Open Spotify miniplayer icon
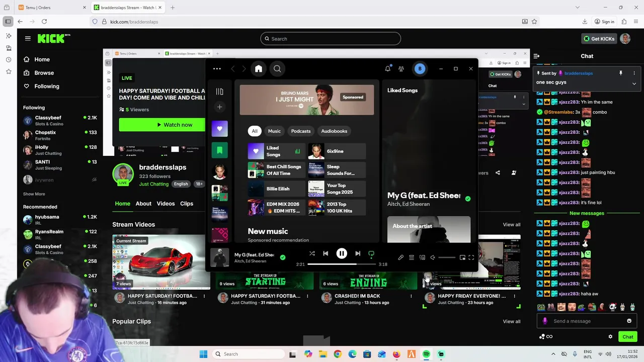The height and width of the screenshot is (362, 644). point(462,257)
